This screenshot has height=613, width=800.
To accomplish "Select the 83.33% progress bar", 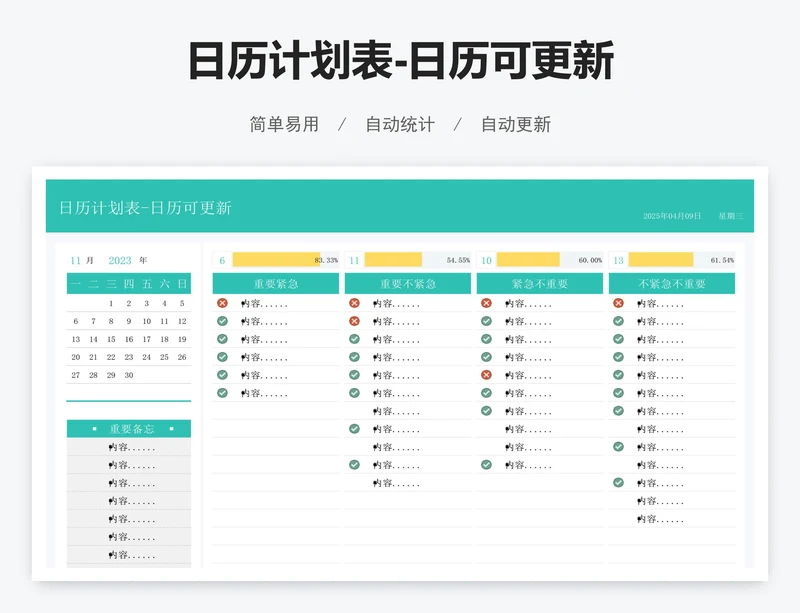I will [285, 260].
